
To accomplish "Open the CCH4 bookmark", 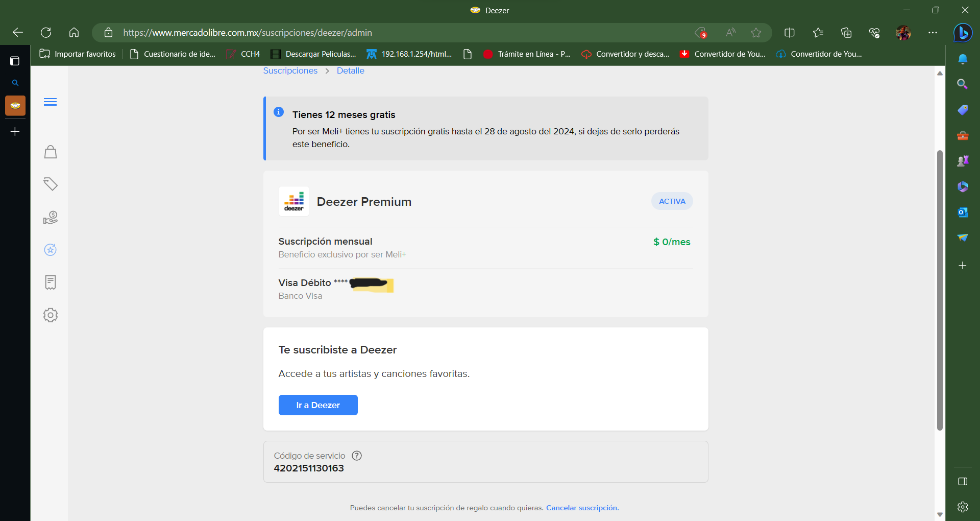I will (243, 54).
